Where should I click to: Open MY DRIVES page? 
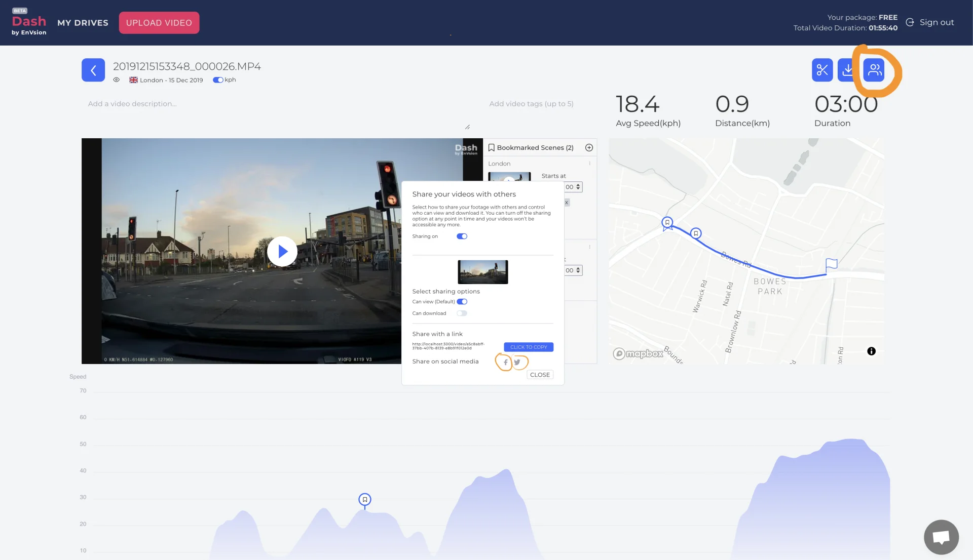tap(83, 23)
